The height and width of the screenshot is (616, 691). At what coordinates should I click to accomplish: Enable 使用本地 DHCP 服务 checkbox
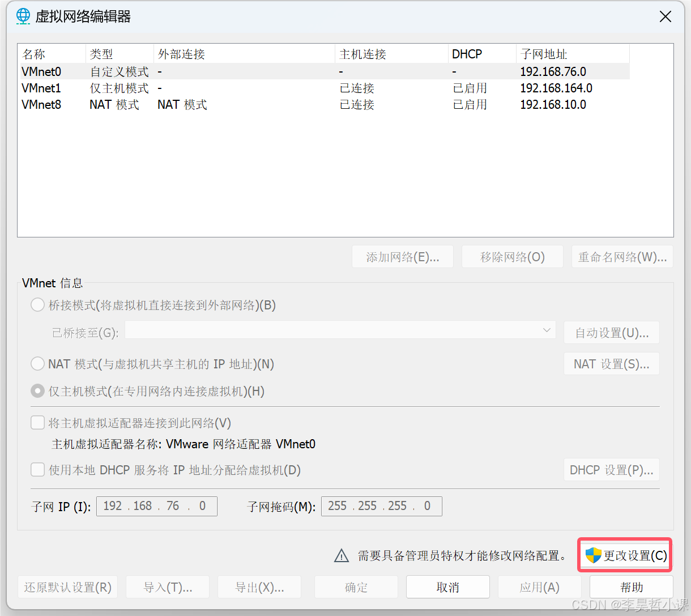tap(37, 469)
